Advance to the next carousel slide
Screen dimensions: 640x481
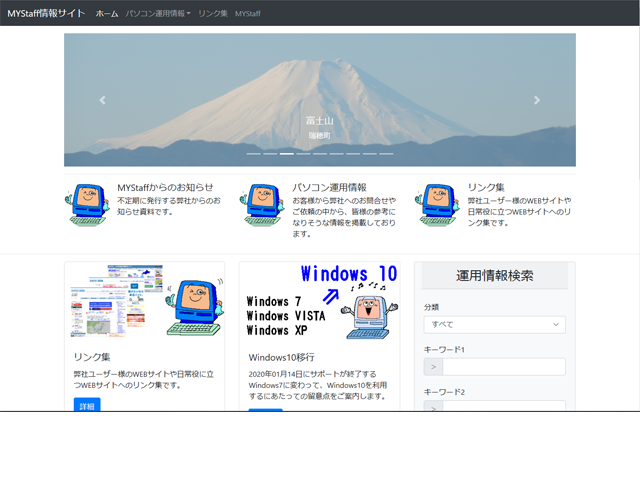tap(537, 100)
